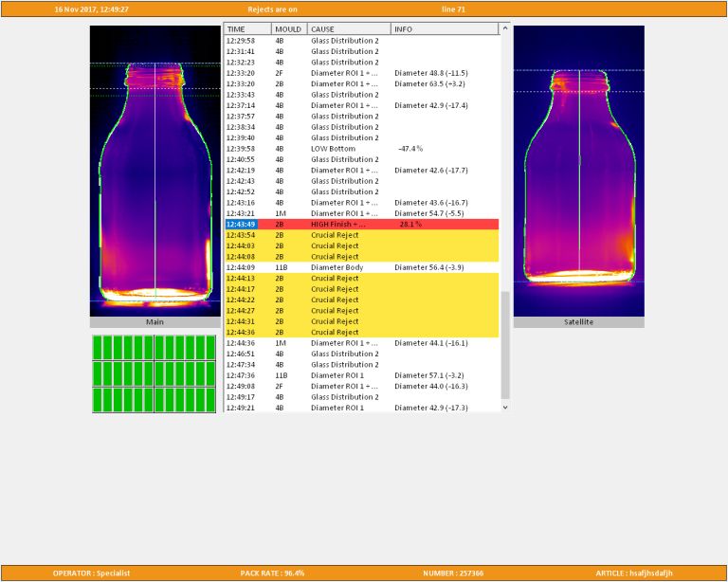Click the scroll down arrow of reject list
Screen dimensions: 728x582
(x=504, y=407)
